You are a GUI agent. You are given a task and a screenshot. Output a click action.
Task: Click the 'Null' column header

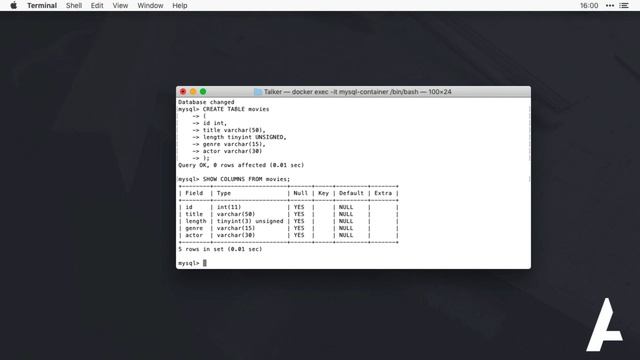tap(300, 193)
